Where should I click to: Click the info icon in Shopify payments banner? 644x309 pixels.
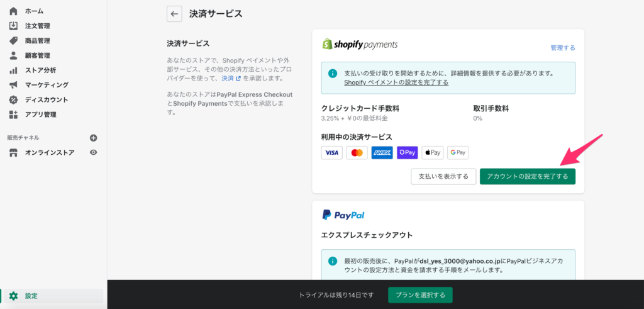pyautogui.click(x=332, y=74)
